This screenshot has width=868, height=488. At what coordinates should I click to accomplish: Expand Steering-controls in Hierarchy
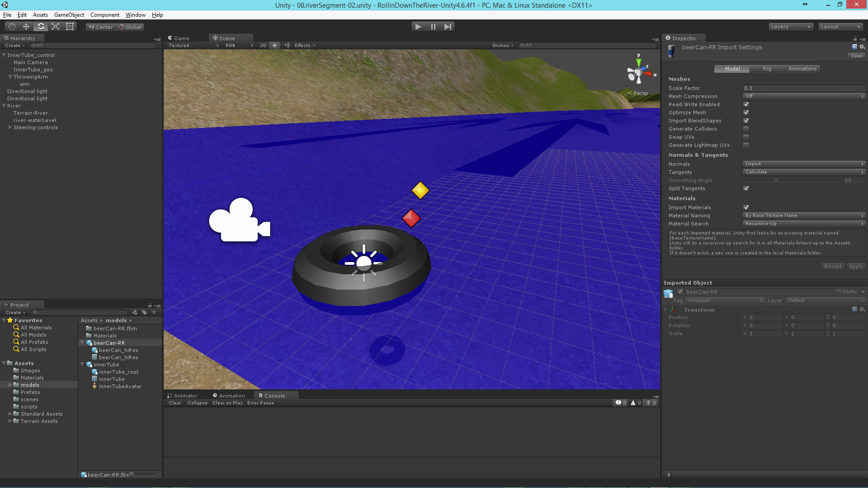10,127
